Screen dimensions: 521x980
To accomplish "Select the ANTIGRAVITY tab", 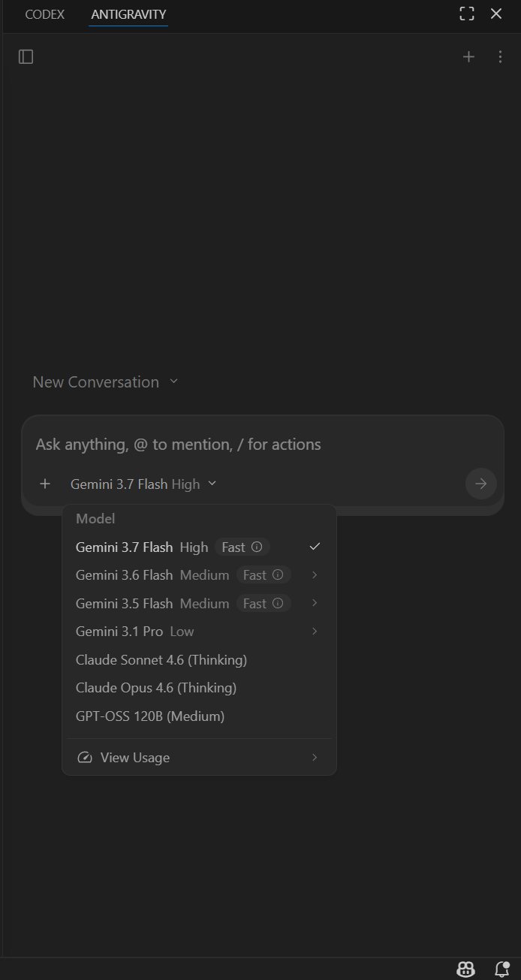I will (128, 14).
